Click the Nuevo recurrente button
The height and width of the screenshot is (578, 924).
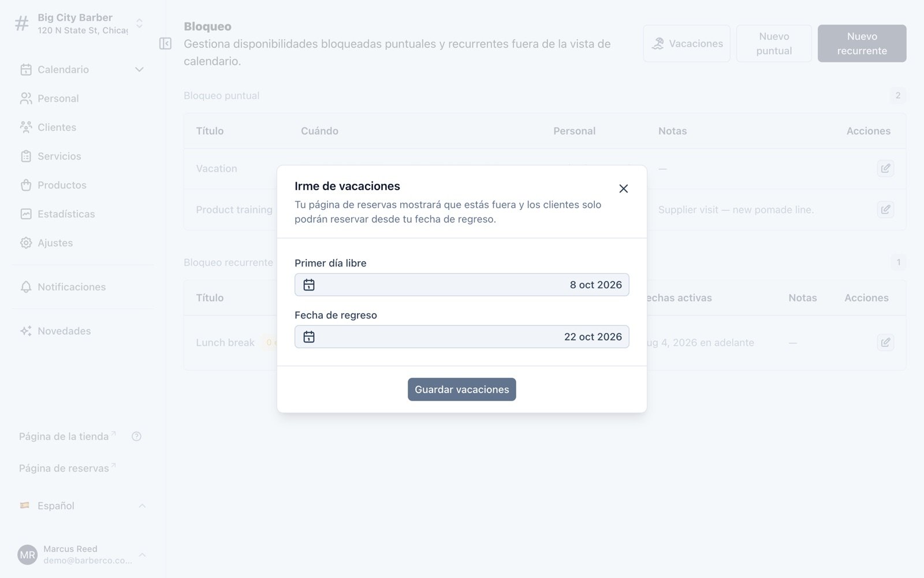pos(862,43)
